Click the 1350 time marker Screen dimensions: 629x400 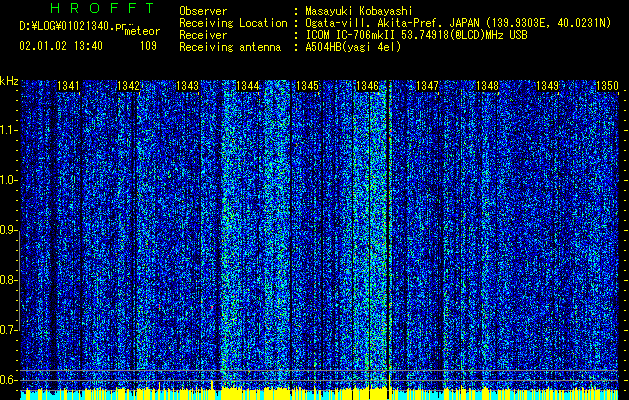(607, 86)
